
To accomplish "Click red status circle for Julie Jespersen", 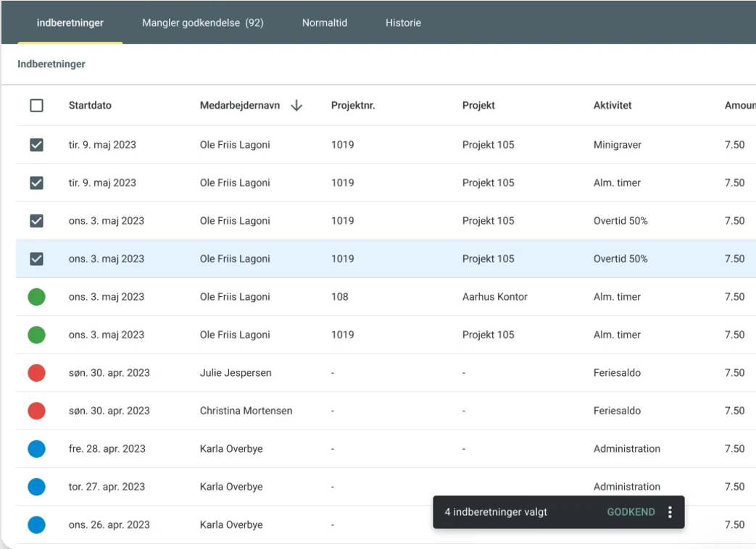I will pyautogui.click(x=36, y=373).
